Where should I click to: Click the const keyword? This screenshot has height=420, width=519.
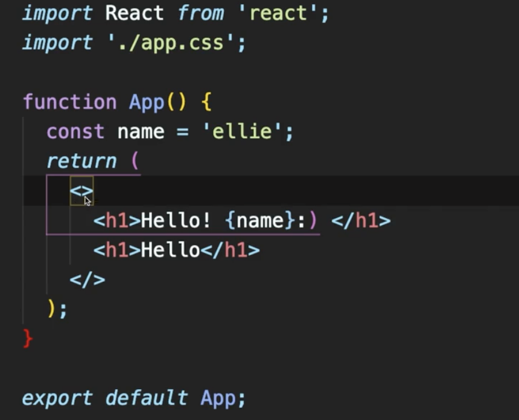pyautogui.click(x=75, y=132)
